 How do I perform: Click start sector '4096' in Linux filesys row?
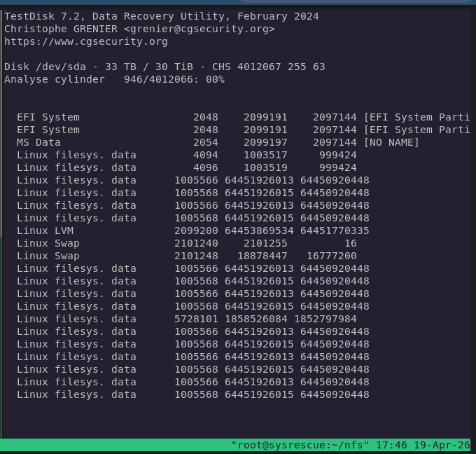pos(206,167)
